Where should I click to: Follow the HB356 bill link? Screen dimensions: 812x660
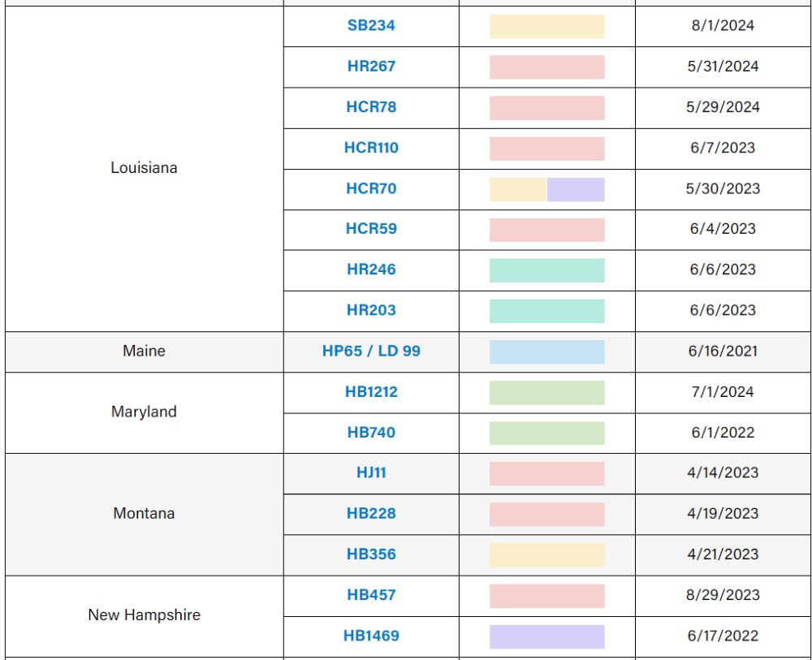tap(371, 554)
